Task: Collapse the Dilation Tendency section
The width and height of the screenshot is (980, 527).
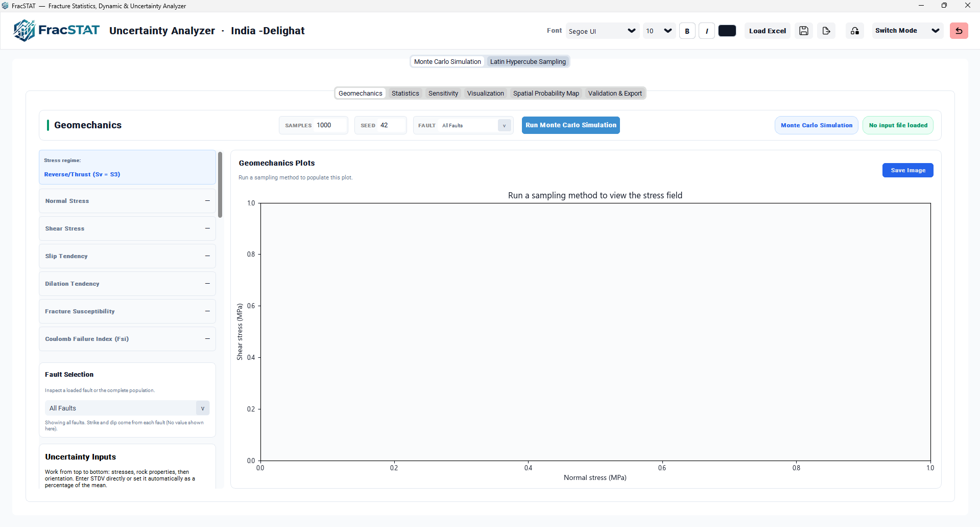Action: [207, 284]
